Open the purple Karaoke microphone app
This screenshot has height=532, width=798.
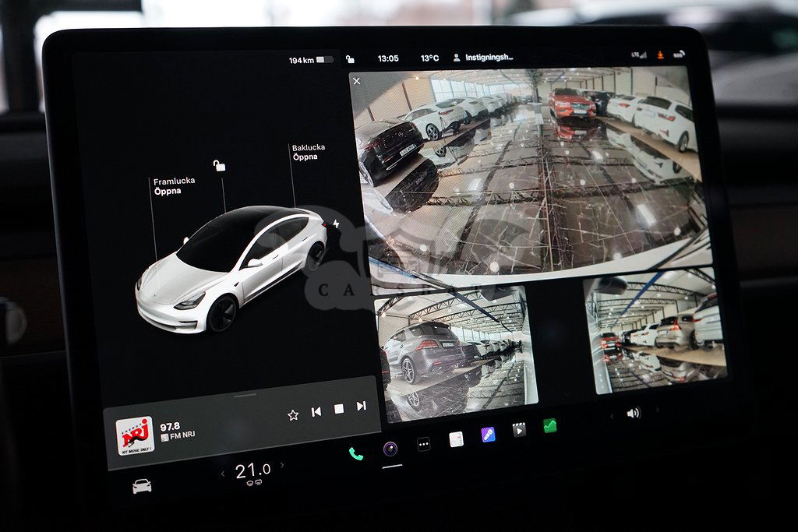point(488,435)
